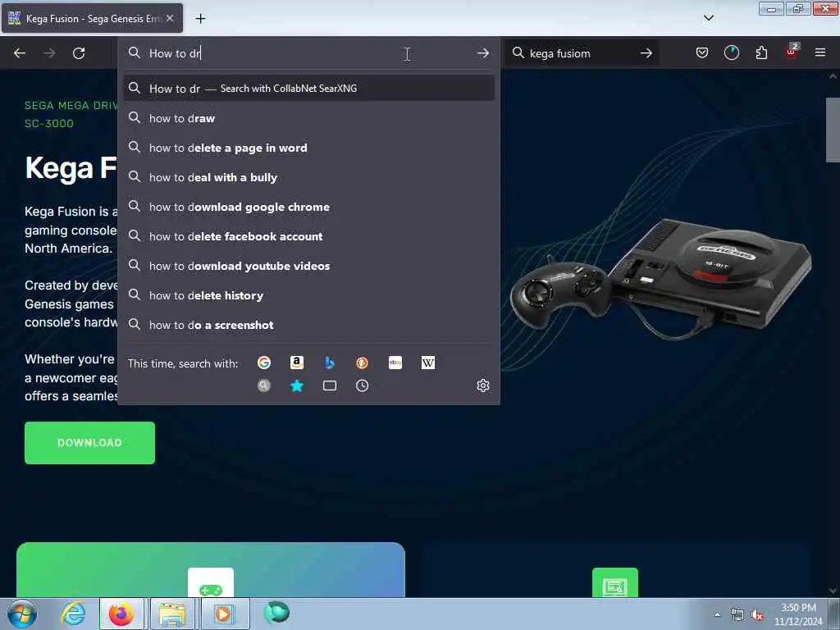Focus the search box containing kega fusiom
Image resolution: width=840 pixels, height=630 pixels.
(582, 53)
